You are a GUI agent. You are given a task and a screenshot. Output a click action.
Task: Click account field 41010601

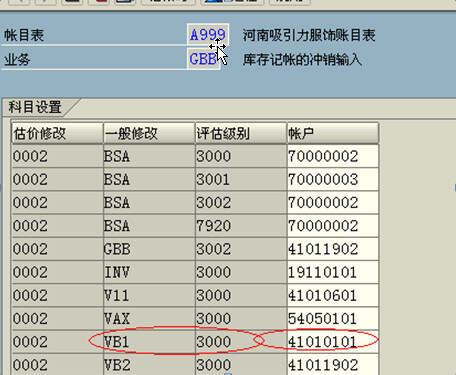coord(333,295)
